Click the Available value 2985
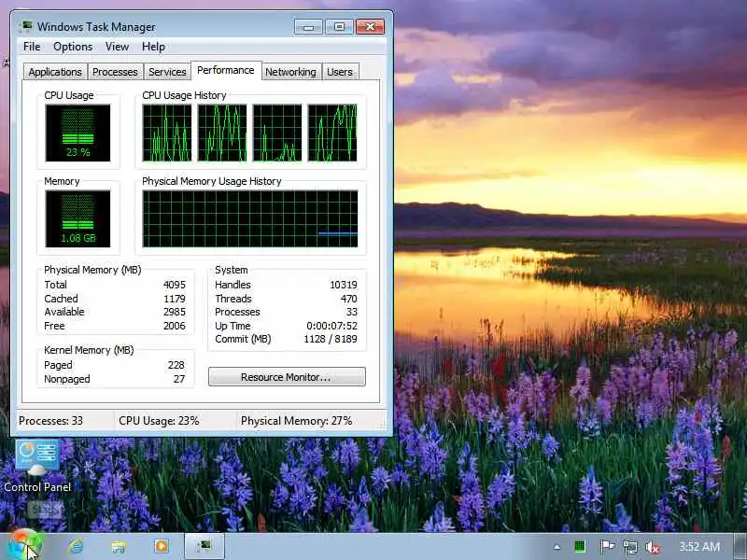Screen dimensions: 747x560 [x=175, y=312]
